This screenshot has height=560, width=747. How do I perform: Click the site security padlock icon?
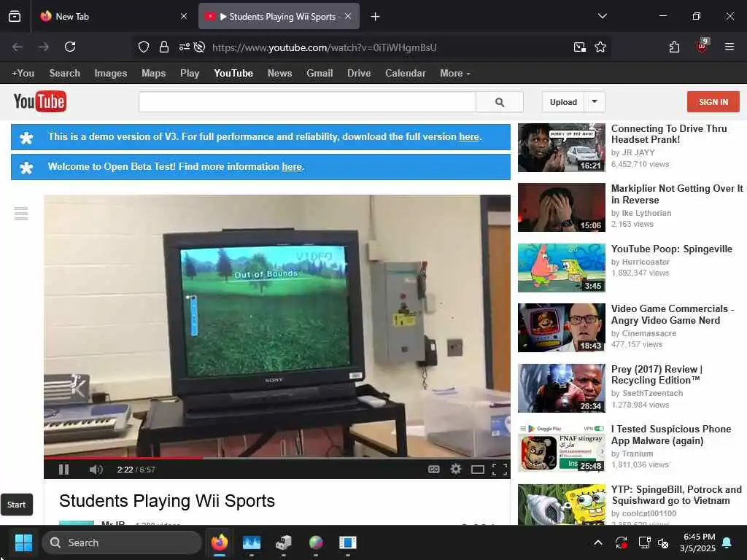point(164,47)
